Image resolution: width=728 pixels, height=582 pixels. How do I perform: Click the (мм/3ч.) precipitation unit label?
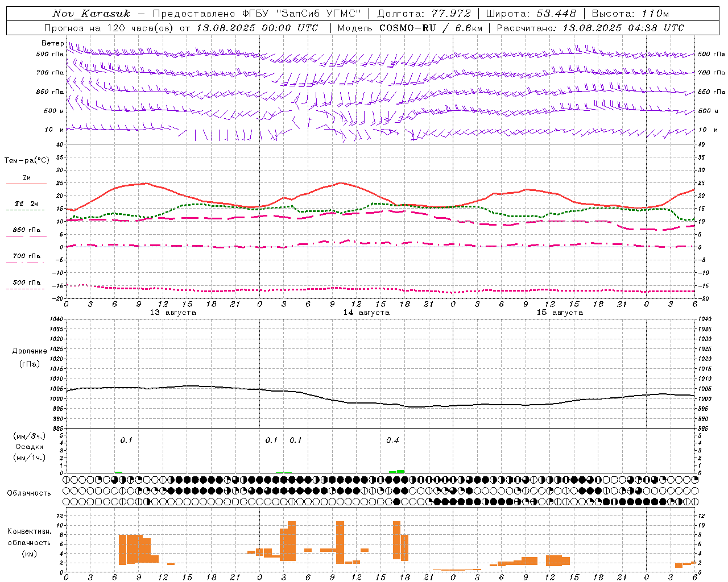[x=30, y=436]
